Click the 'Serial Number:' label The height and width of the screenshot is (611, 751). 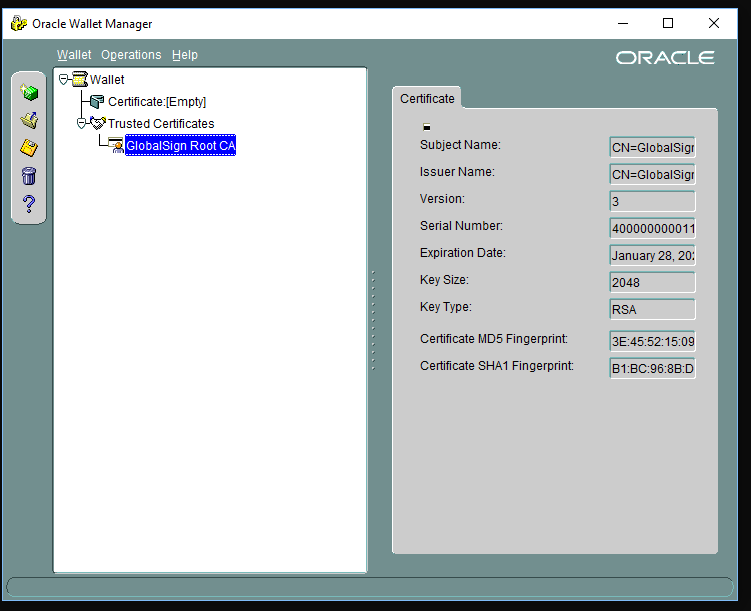click(461, 226)
